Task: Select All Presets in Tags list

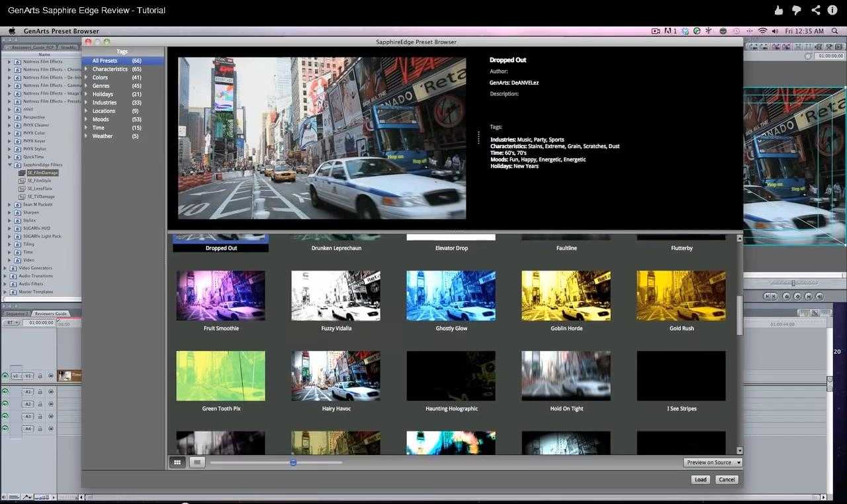Action: 105,61
